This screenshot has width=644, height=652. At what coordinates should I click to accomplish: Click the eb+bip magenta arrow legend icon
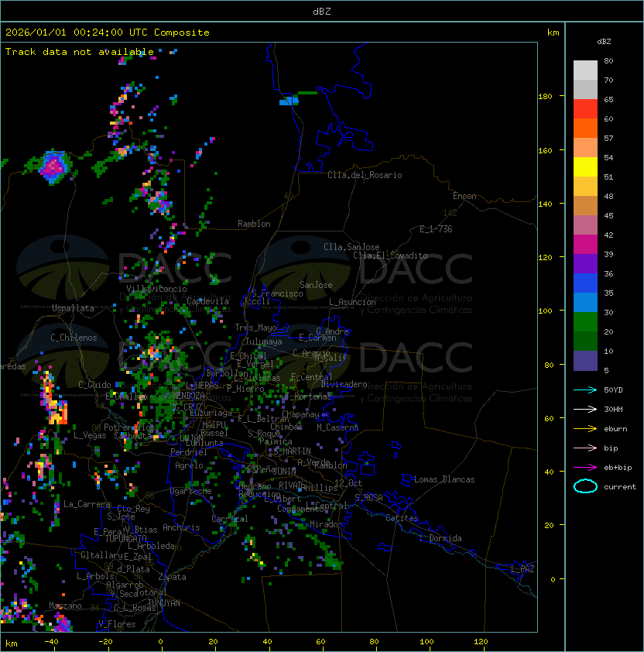[585, 468]
